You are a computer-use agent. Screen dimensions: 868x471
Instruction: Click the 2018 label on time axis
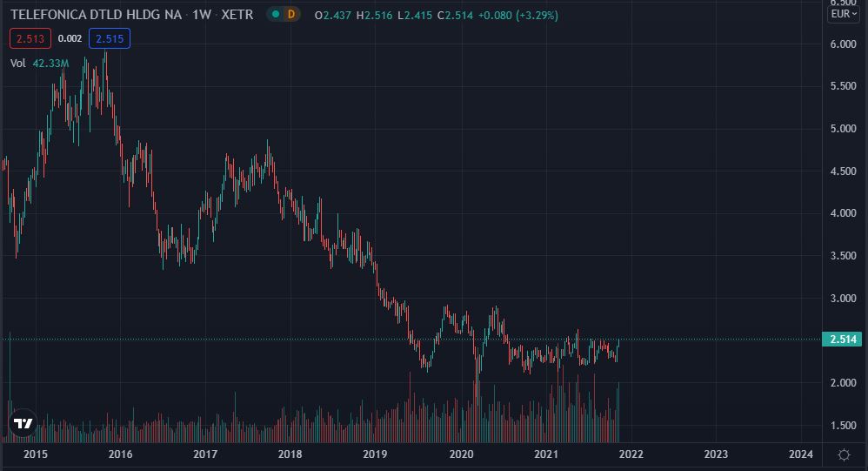click(290, 454)
